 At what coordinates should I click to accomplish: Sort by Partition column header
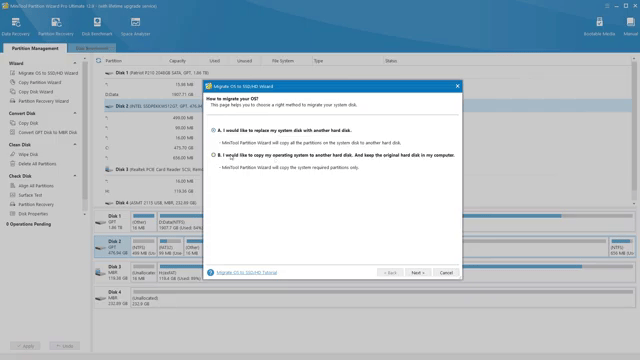pos(113,61)
